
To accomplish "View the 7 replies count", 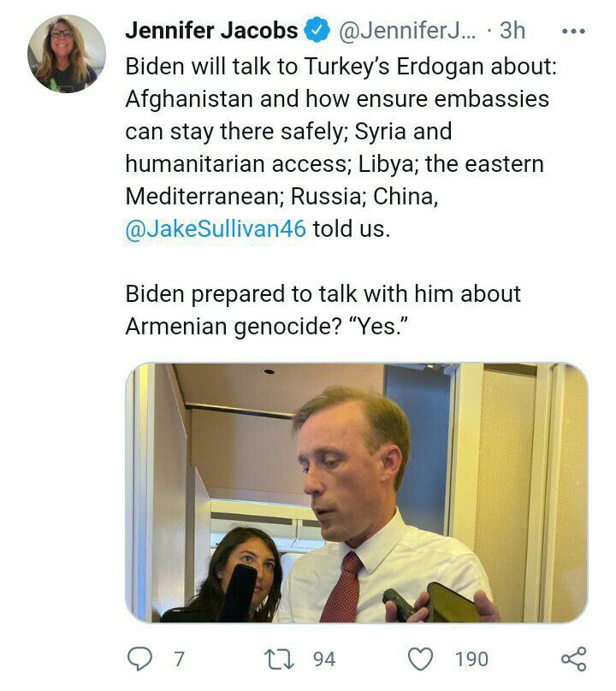I will (x=179, y=659).
